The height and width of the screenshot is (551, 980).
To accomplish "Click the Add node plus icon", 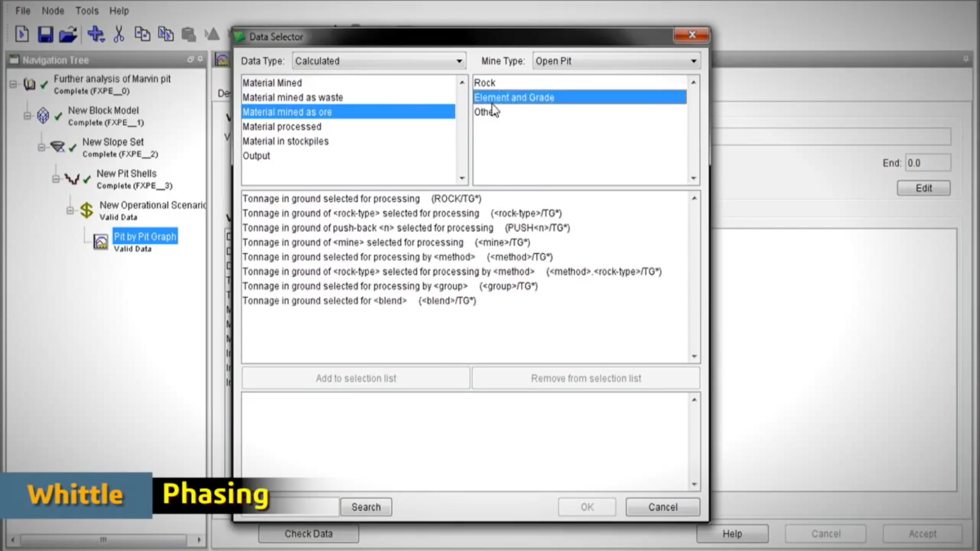I will (x=96, y=34).
